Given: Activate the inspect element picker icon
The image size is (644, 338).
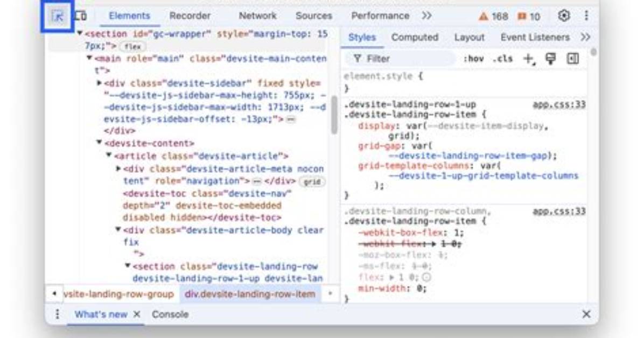Looking at the screenshot, I should 58,17.
